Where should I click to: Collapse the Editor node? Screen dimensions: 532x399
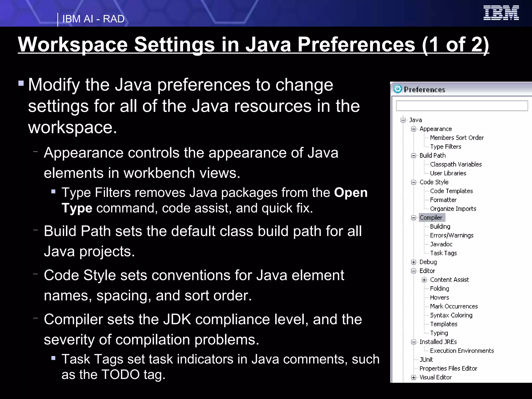coord(414,271)
